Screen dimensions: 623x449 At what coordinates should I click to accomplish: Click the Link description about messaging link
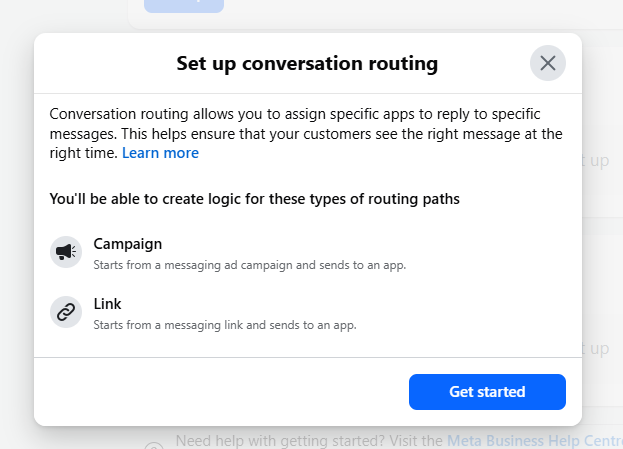(x=225, y=325)
